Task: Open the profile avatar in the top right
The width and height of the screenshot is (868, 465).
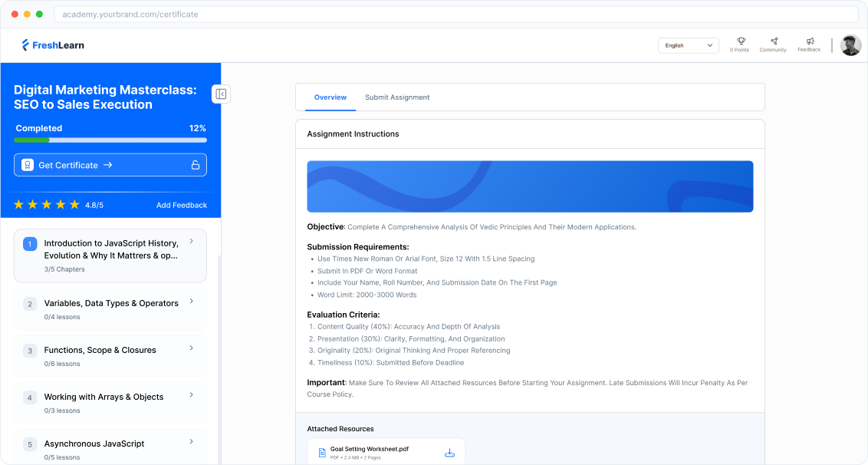Action: click(x=850, y=45)
